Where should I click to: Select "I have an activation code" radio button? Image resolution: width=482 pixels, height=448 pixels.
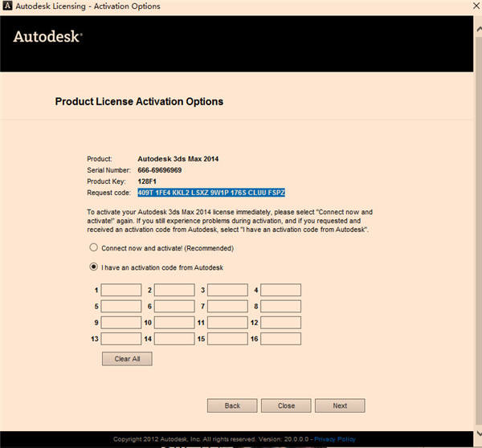point(93,267)
